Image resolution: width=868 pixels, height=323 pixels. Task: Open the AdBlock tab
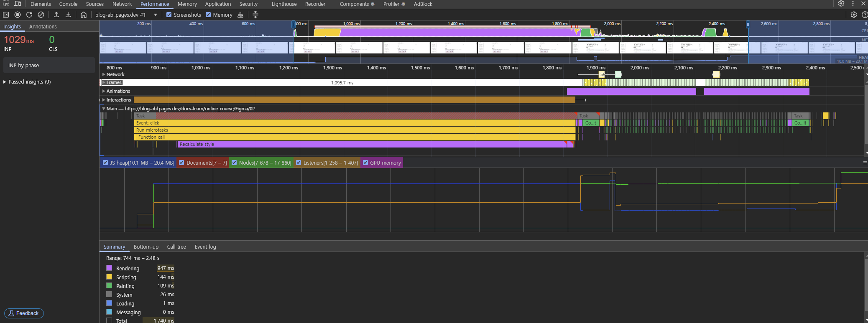pos(423,4)
